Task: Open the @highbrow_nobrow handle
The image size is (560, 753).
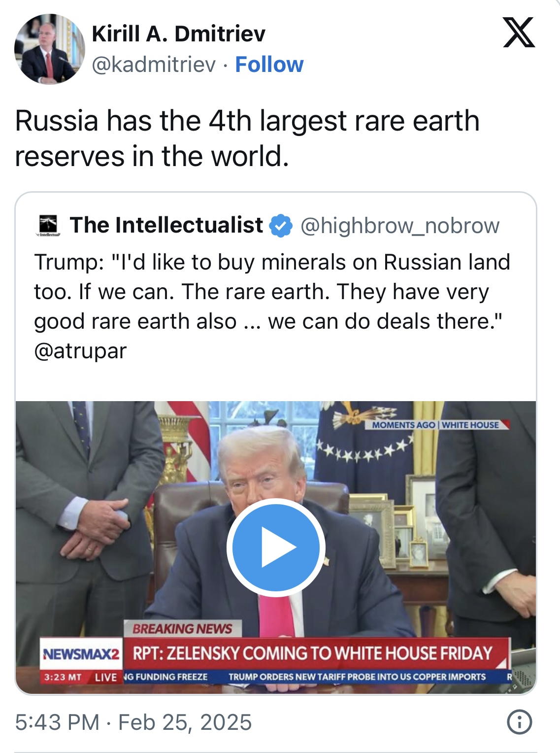Action: 400,226
